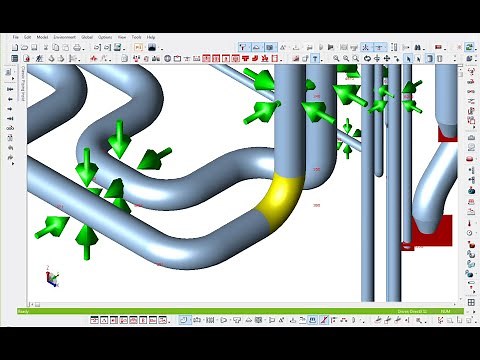Click the Copy icon in top toolbar
Viewport: 480px width, 360px height.
click(56, 48)
